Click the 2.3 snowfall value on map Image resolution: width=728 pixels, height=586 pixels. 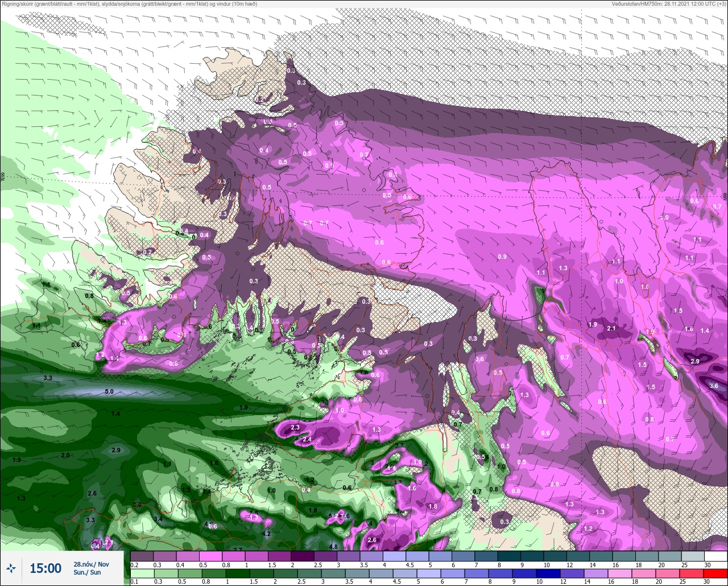(295, 427)
